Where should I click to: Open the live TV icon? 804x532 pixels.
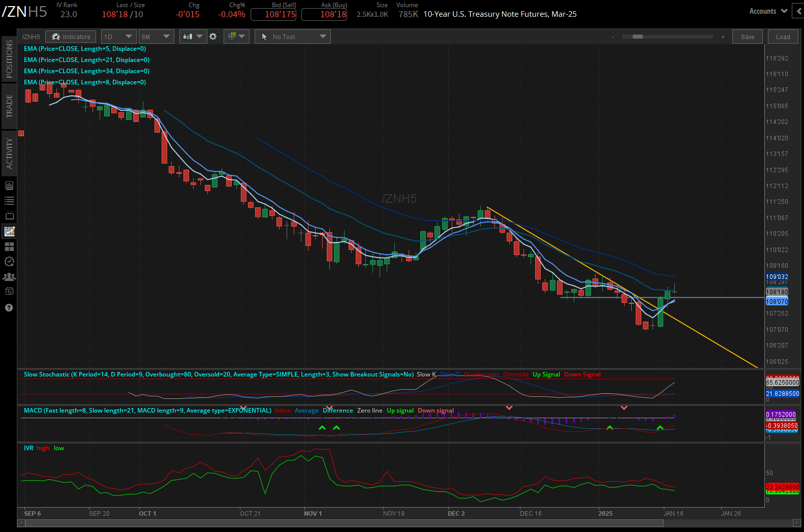[9, 216]
